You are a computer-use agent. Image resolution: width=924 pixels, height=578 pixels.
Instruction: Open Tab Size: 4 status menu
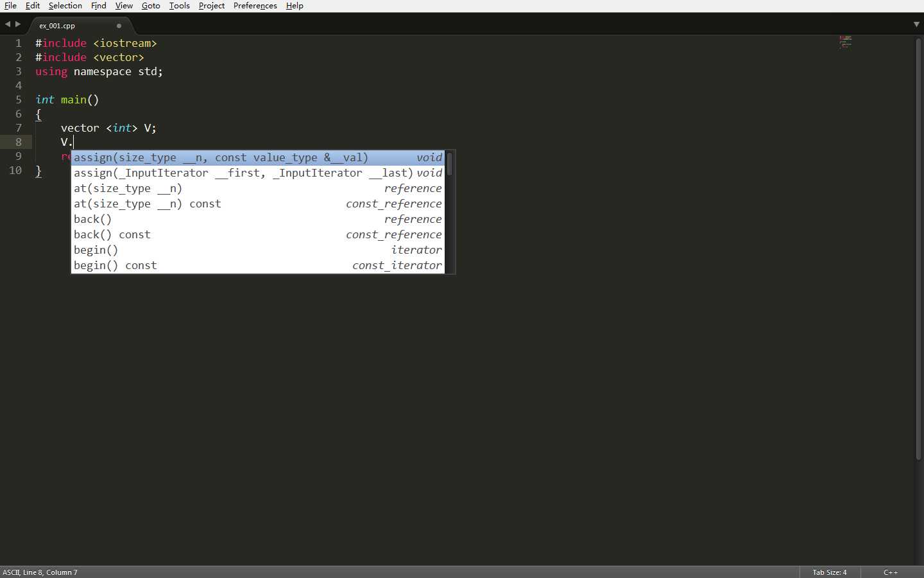[x=829, y=572]
